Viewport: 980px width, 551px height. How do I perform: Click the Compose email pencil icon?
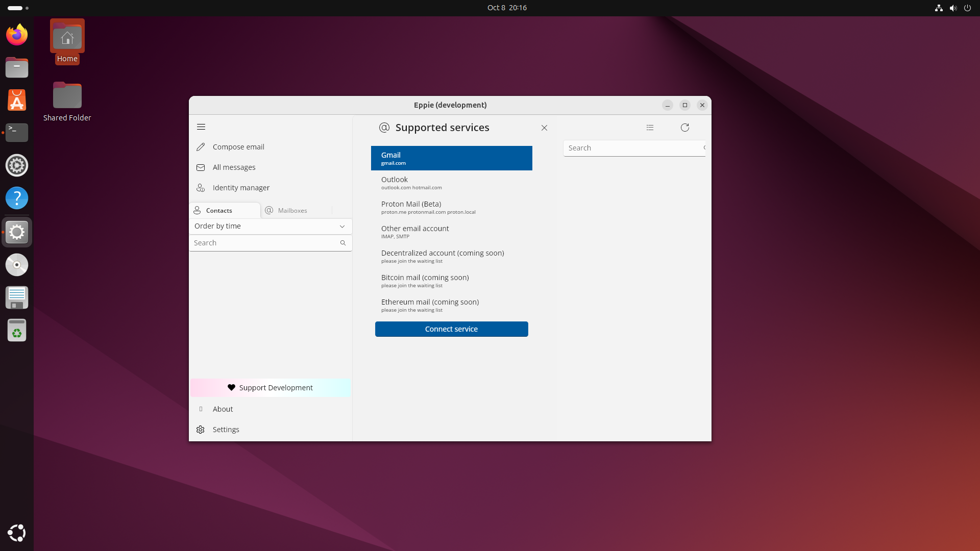tap(201, 147)
